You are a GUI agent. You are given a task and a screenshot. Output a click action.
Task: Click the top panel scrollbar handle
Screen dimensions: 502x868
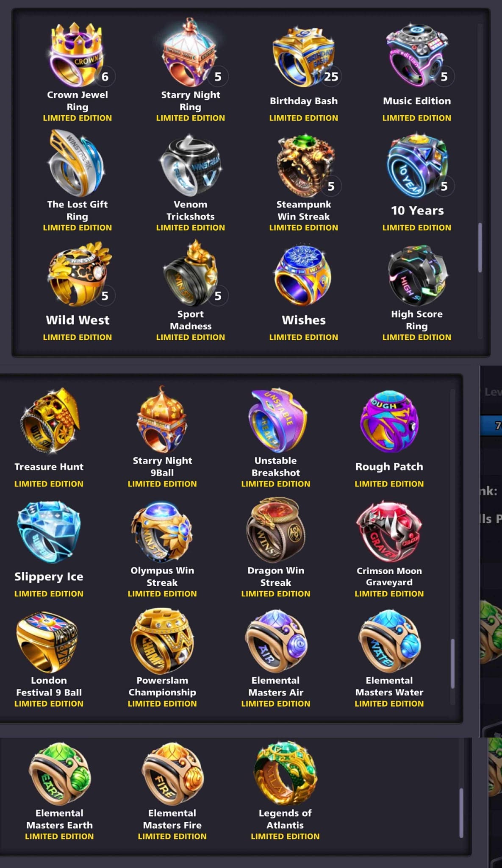click(x=480, y=247)
